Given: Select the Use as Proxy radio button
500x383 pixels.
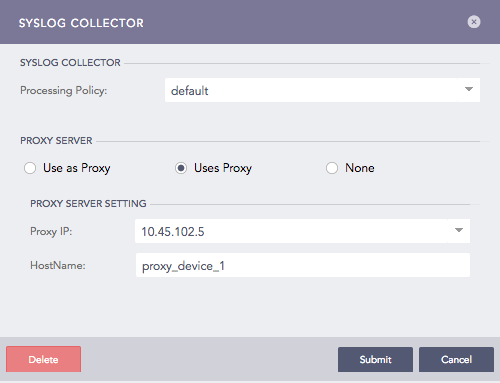Looking at the screenshot, I should (30, 168).
